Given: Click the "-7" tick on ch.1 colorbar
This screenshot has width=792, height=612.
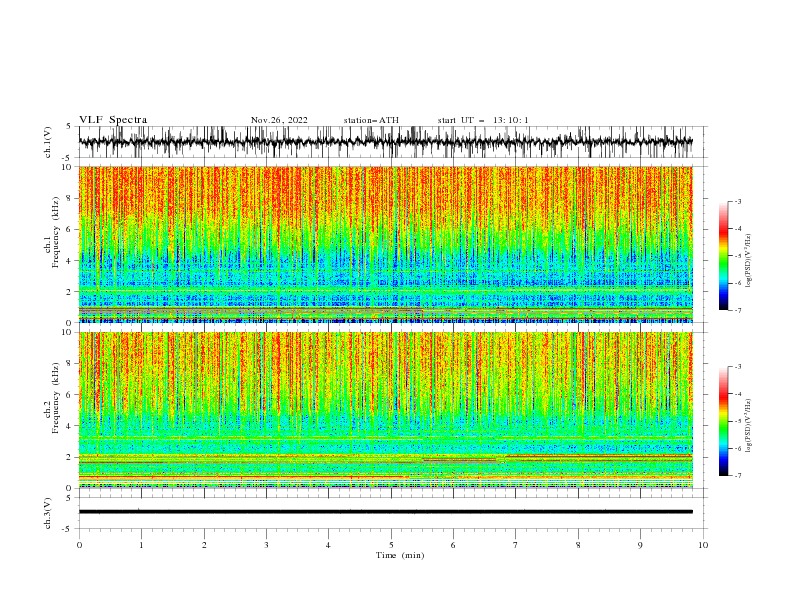Looking at the screenshot, I should click(x=737, y=310).
